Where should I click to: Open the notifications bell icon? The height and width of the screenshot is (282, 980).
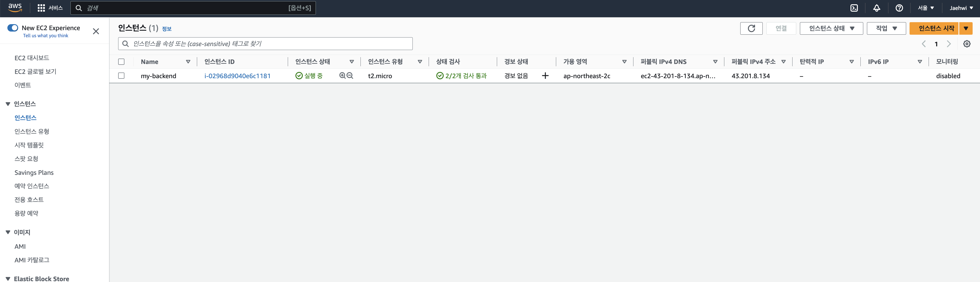tap(877, 8)
